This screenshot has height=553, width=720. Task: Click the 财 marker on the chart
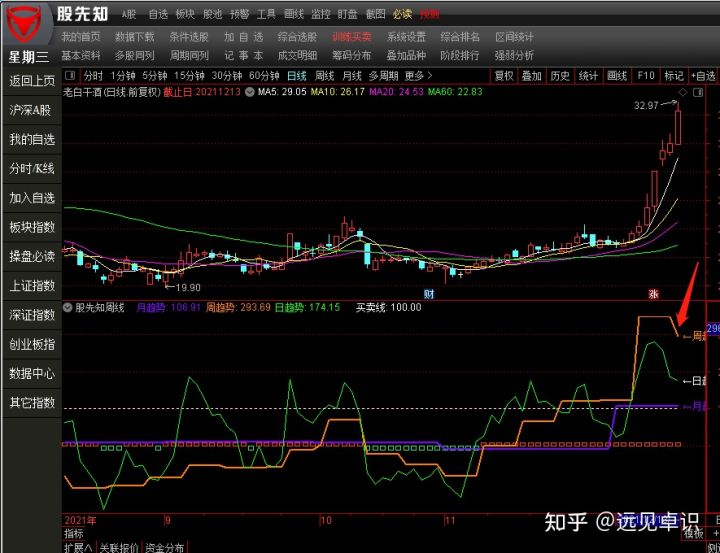click(429, 294)
